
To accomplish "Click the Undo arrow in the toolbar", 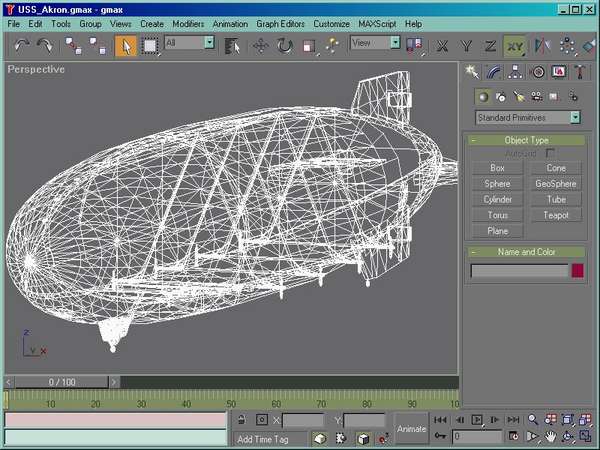I will click(x=22, y=45).
